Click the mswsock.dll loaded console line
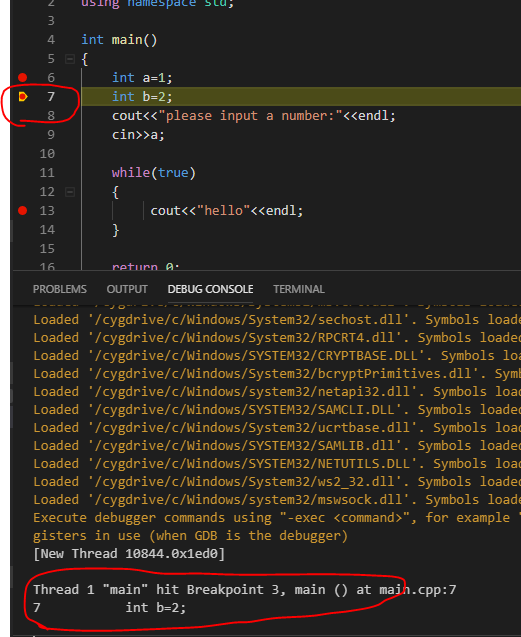 pos(277,500)
